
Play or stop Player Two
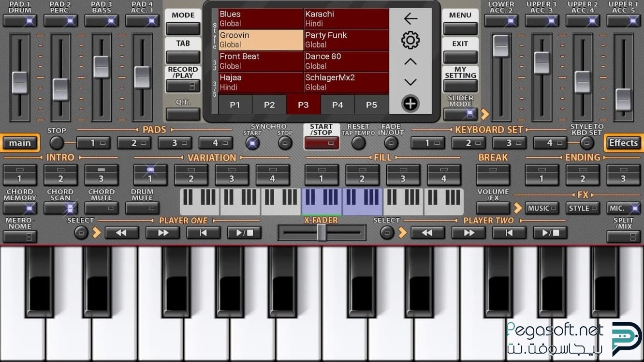(x=550, y=233)
